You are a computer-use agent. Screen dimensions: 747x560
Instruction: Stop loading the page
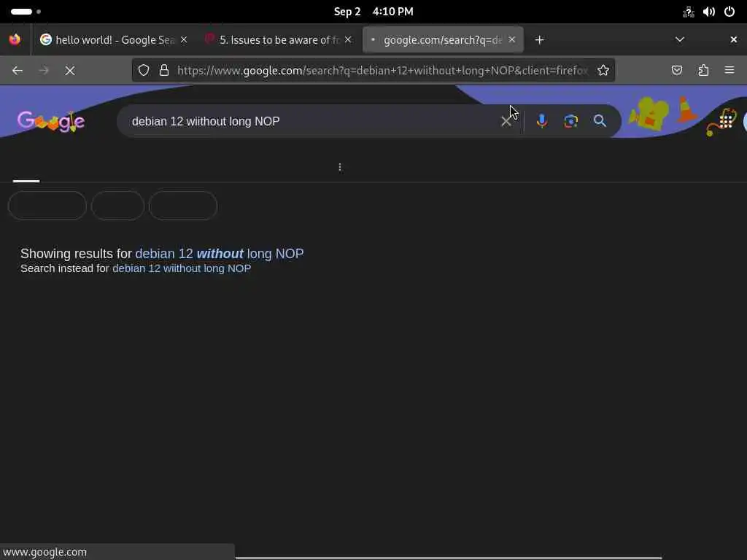point(70,71)
